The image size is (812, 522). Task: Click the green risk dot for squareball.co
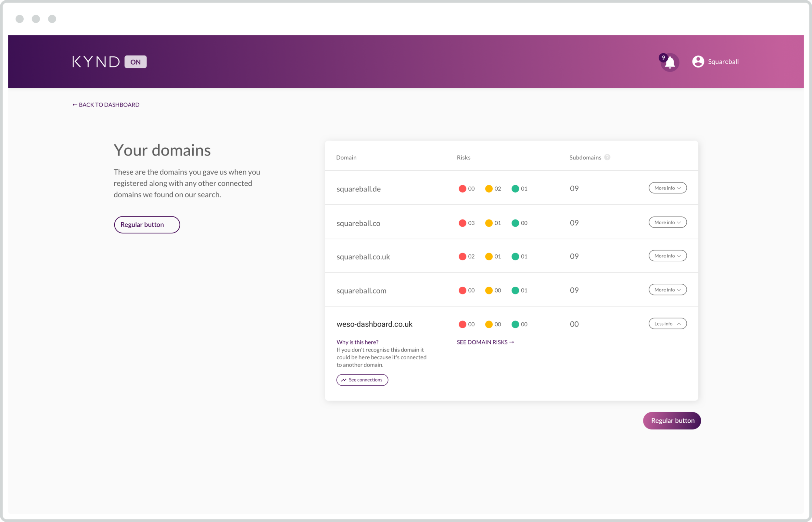(515, 223)
